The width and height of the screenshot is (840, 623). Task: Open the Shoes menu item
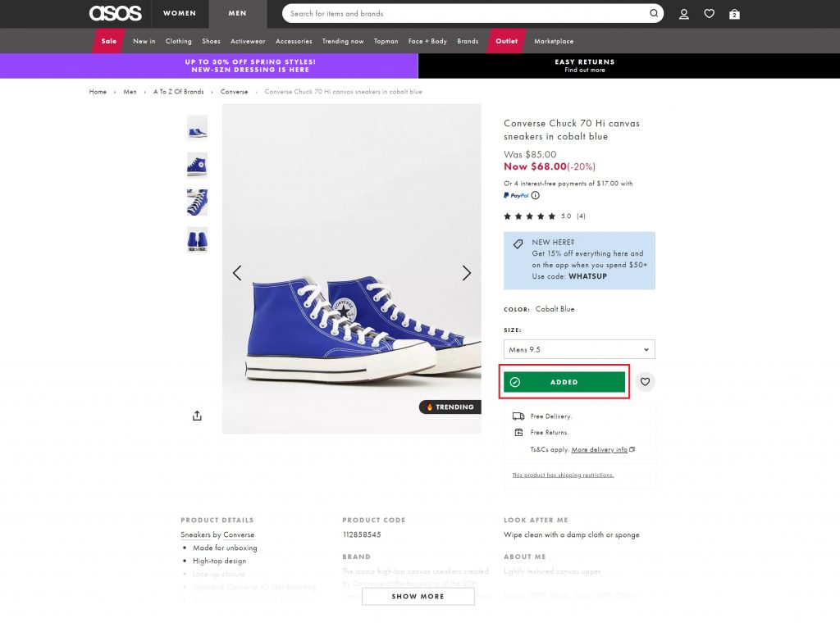pos(211,41)
